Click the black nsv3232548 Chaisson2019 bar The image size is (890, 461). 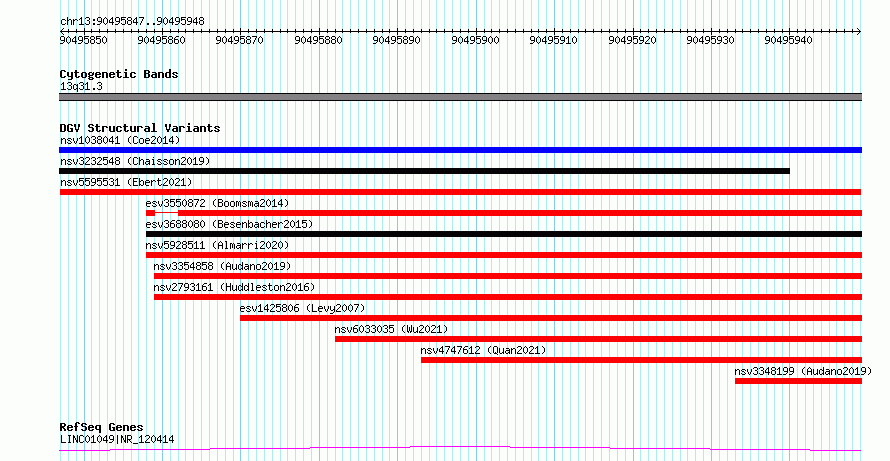point(425,171)
